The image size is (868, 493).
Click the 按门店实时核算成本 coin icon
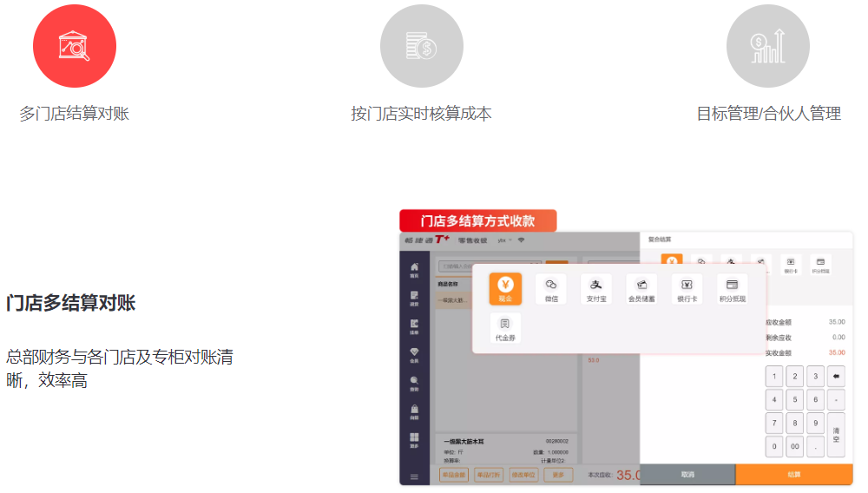(421, 46)
